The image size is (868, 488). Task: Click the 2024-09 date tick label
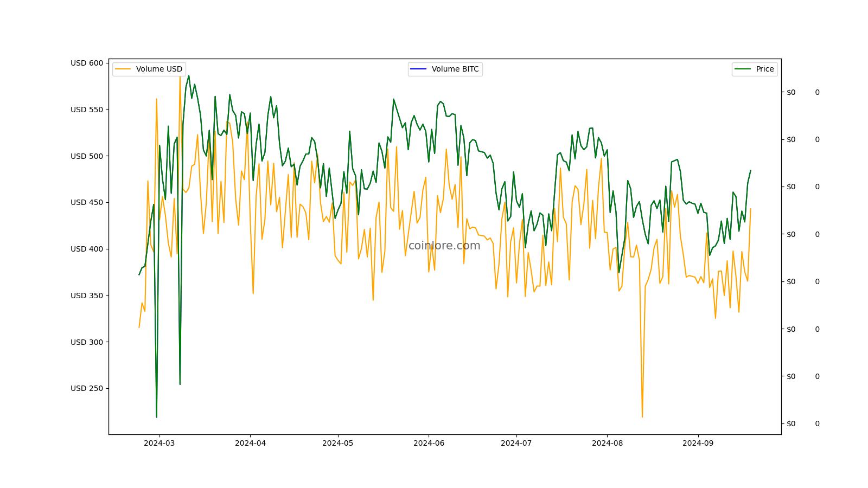tap(698, 443)
